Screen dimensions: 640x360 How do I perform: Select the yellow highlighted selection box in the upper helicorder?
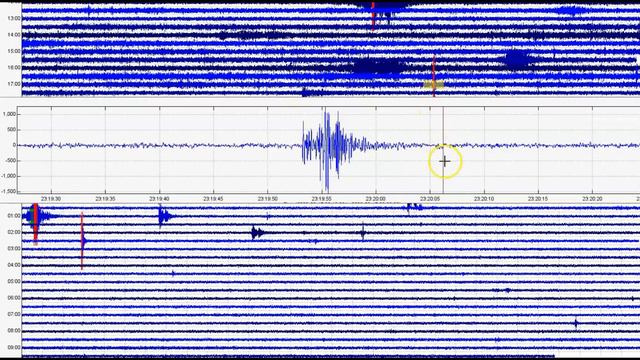433,84
